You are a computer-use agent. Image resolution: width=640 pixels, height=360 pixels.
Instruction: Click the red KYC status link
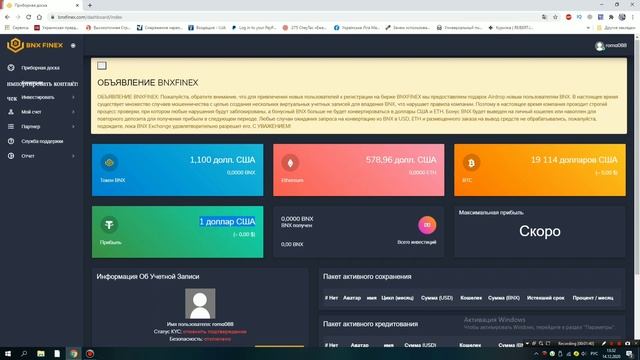[x=215, y=331]
